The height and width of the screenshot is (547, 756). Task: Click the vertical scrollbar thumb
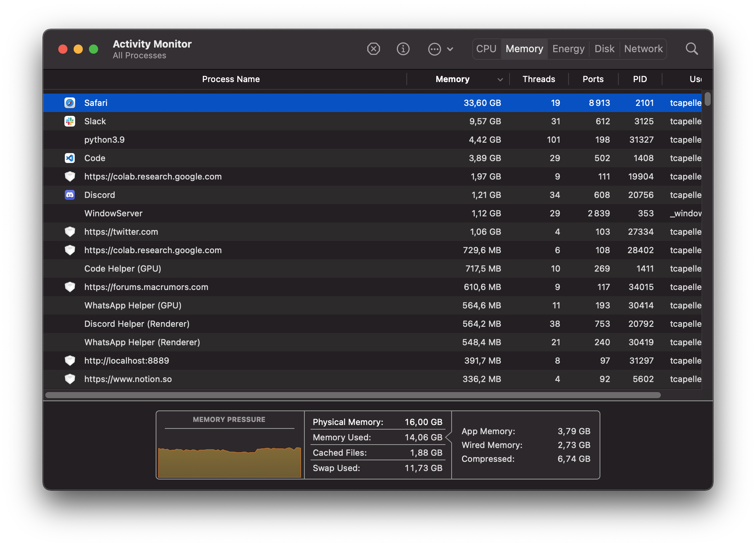707,99
